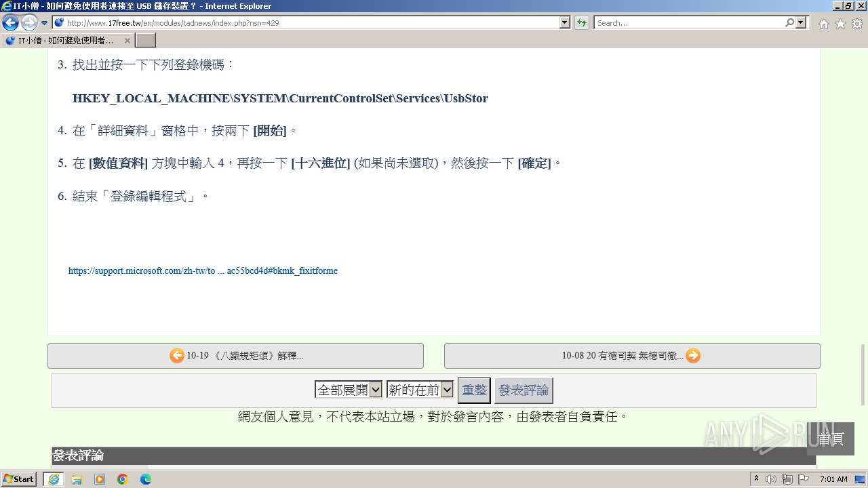Open the 全部展開 comment display dropdown
The height and width of the screenshot is (488, 868).
click(349, 390)
